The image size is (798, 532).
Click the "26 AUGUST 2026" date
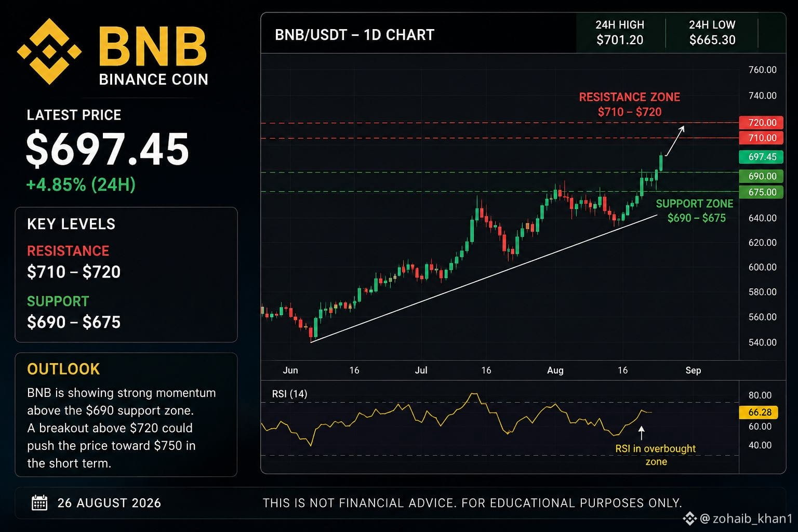[109, 503]
